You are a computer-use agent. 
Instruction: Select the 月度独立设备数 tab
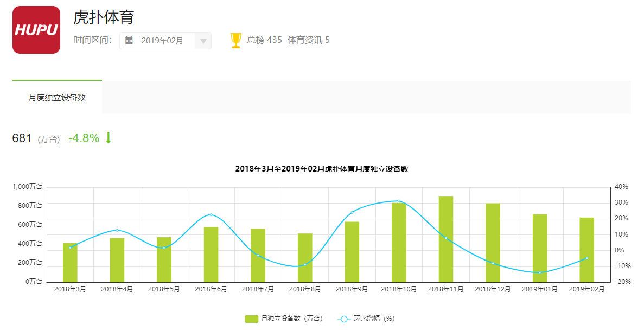click(x=57, y=97)
